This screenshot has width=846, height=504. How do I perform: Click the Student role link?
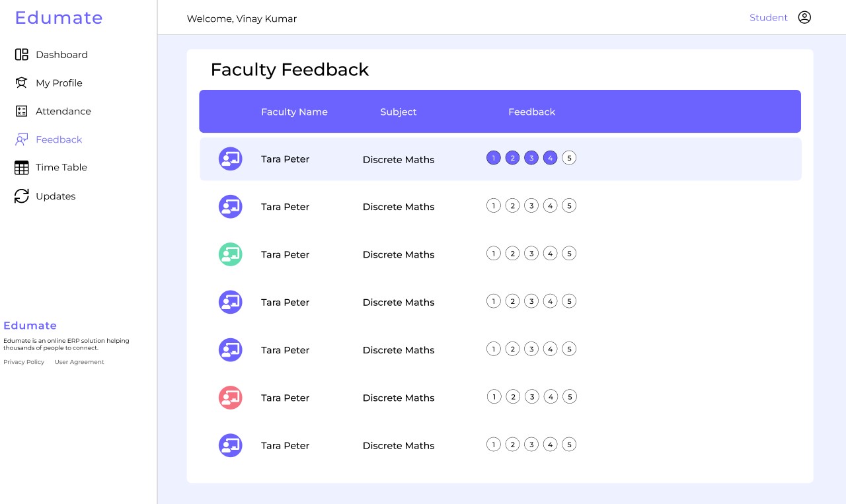769,18
